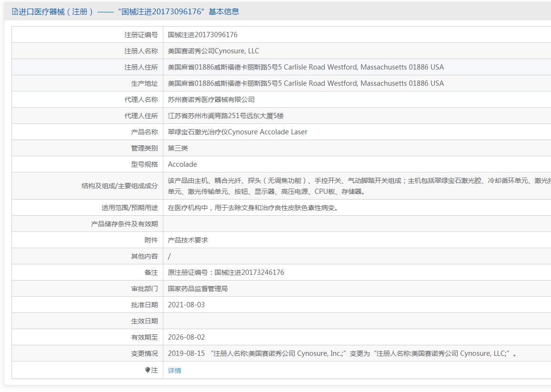Open the 详情 link
Viewport: 551px width, 392px height.
174,371
